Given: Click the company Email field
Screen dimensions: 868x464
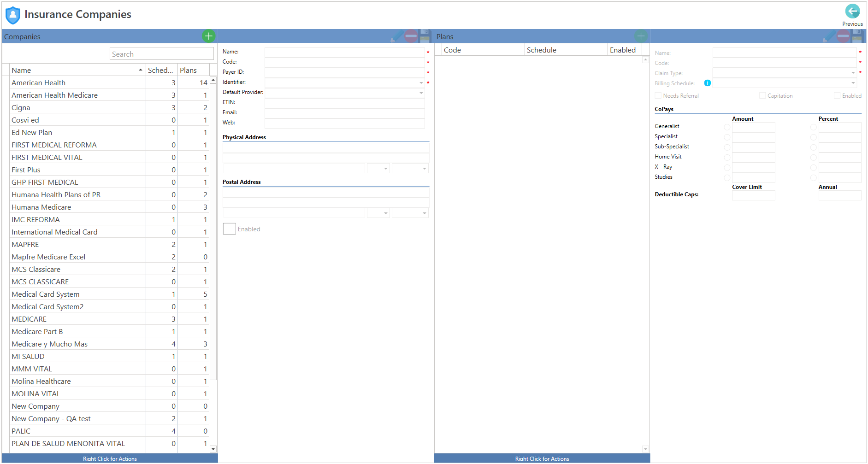Looking at the screenshot, I should click(x=344, y=113).
